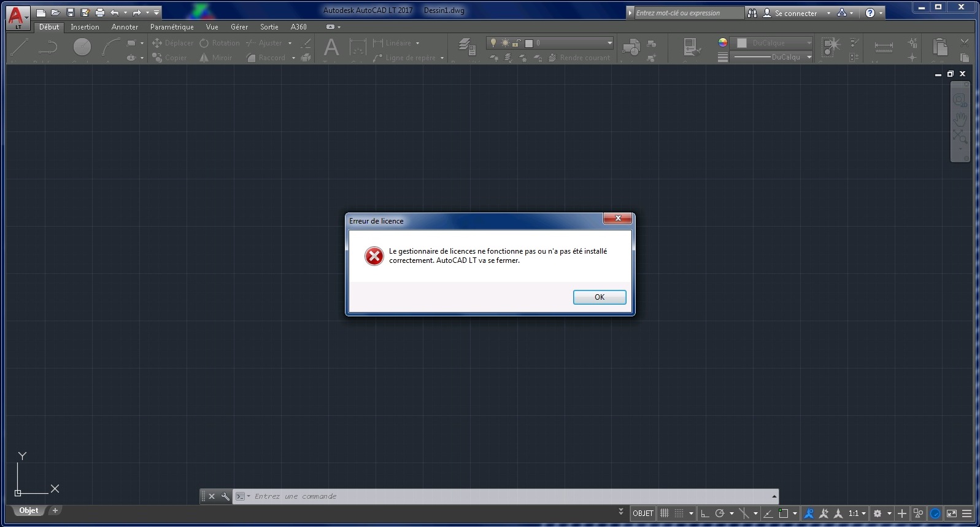
Task: Open the Vue ribbon tab
Action: pyautogui.click(x=212, y=27)
